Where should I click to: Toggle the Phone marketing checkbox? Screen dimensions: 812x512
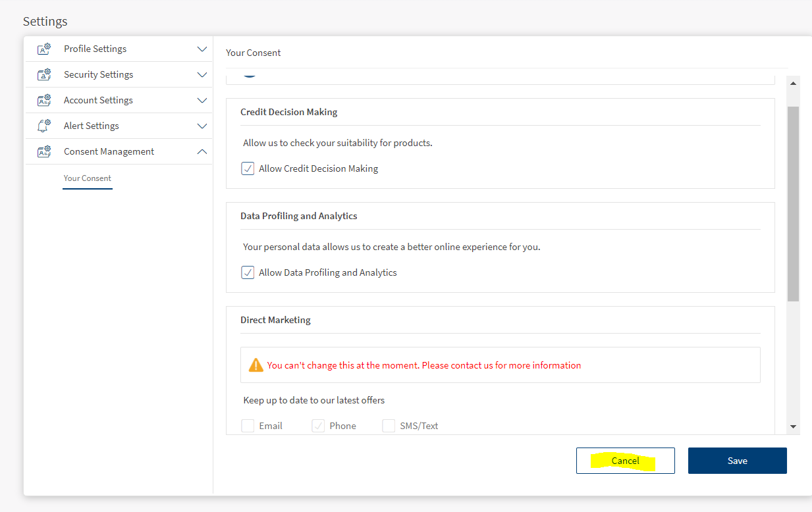318,426
